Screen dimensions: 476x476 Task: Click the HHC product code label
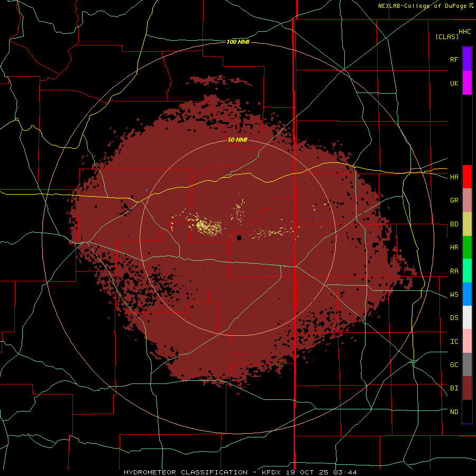tap(465, 32)
